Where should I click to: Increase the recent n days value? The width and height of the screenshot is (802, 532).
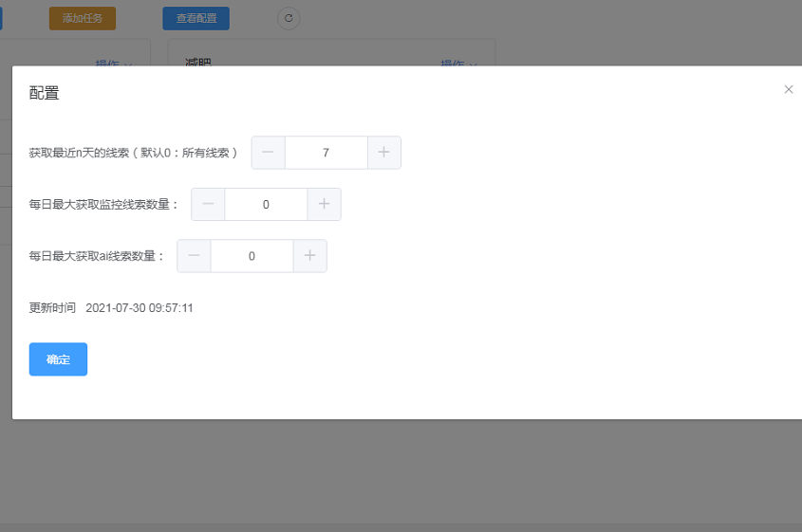(384, 153)
